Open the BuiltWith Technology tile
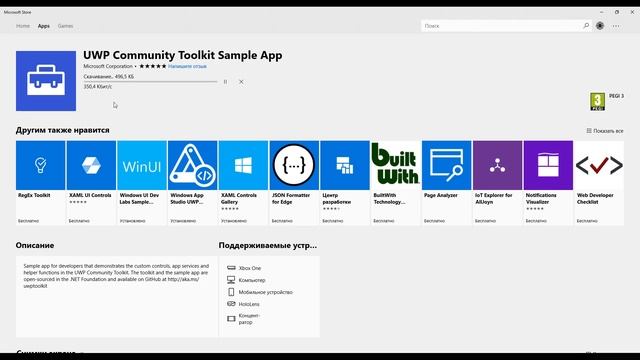 point(396,183)
